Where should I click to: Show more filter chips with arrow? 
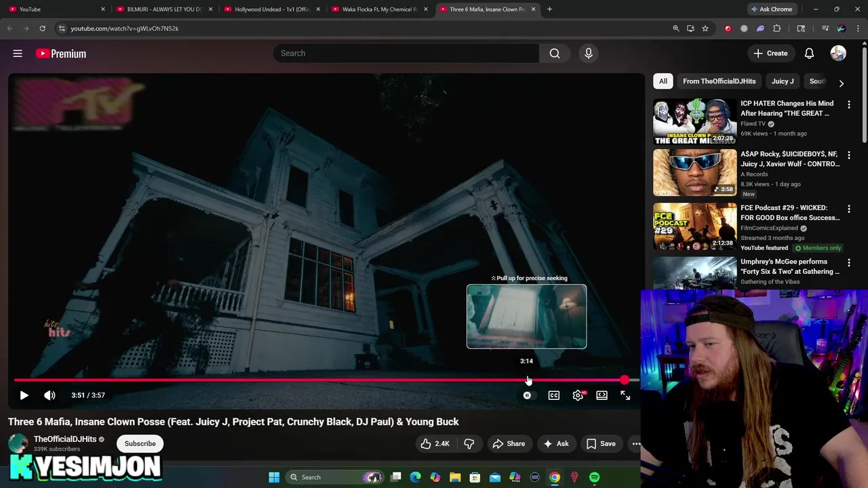(841, 83)
